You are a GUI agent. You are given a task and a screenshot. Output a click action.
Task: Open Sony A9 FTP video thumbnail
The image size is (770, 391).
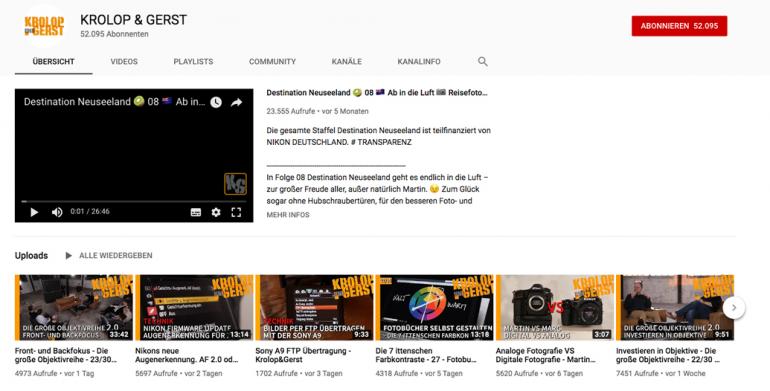(314, 307)
